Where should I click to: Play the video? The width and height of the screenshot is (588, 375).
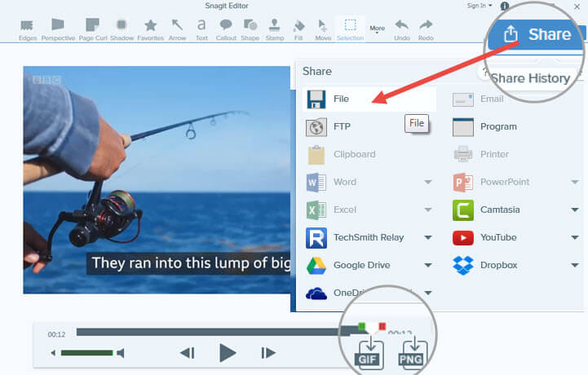(228, 353)
